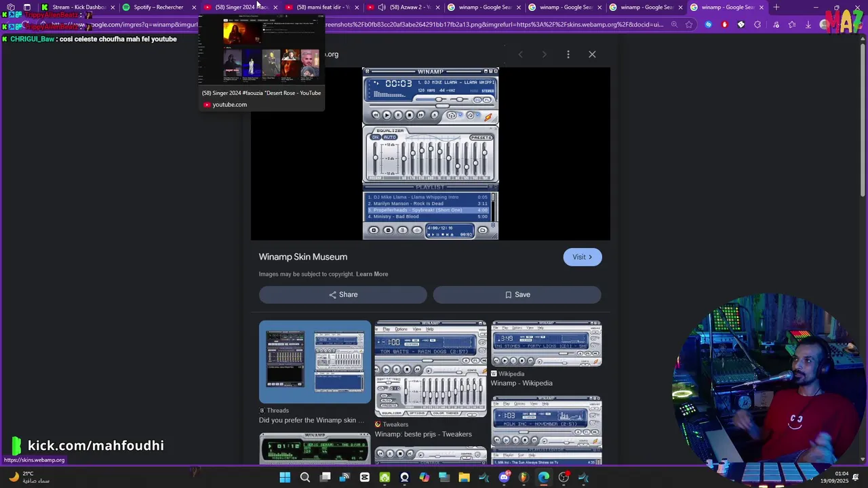Unmute the Azwaw 2 tab via its speaker icon

[381, 7]
